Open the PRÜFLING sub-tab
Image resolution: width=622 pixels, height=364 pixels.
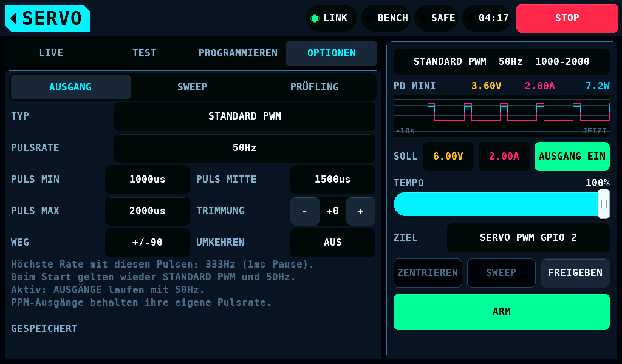coord(315,87)
